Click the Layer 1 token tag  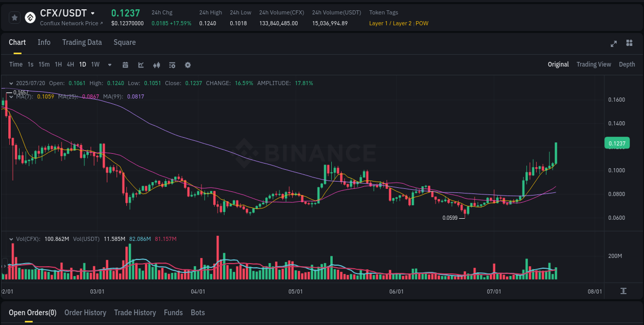point(379,23)
